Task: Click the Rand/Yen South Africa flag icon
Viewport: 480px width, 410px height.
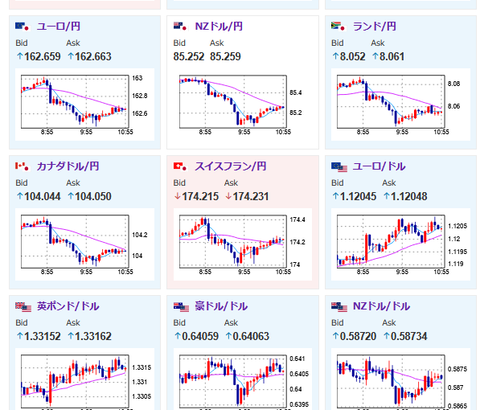Action: [x=338, y=26]
